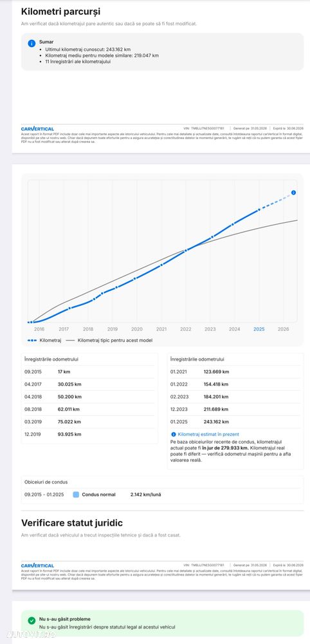
Task: Open the Kilometraj estimat în prezent link
Action: 208,434
